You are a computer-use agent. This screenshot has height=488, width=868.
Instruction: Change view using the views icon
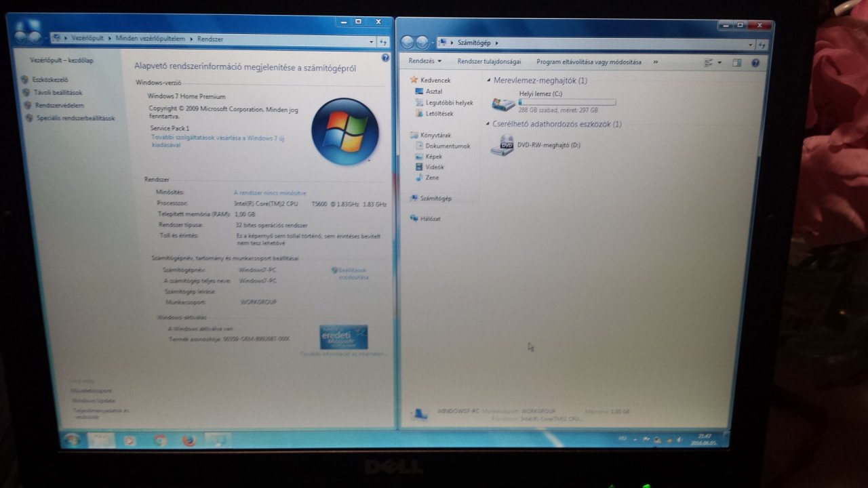tap(709, 62)
